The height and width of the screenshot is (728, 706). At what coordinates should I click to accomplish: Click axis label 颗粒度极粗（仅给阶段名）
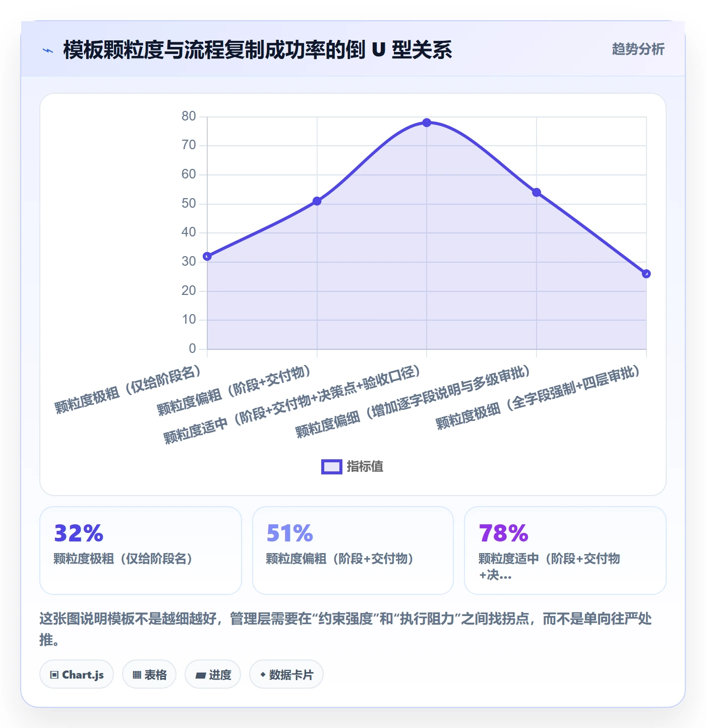[128, 389]
